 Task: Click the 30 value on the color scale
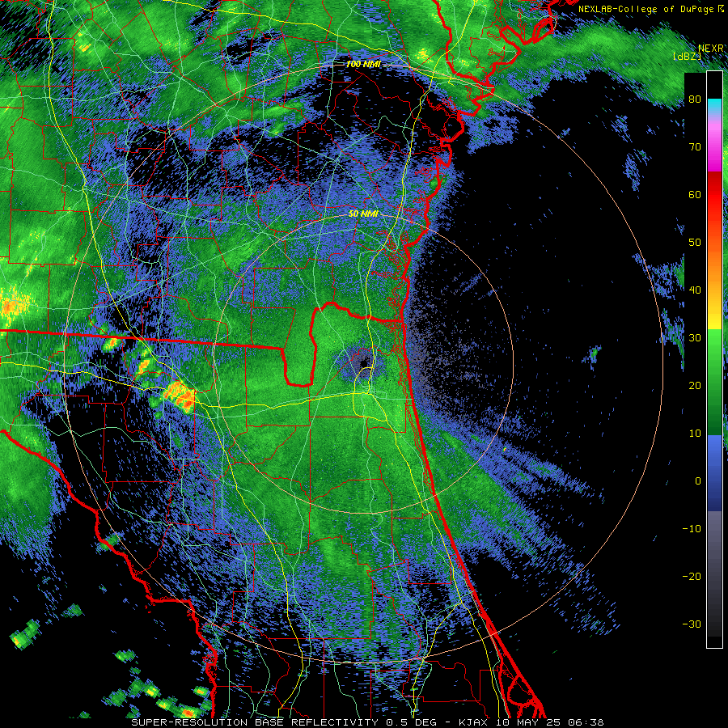pyautogui.click(x=695, y=338)
